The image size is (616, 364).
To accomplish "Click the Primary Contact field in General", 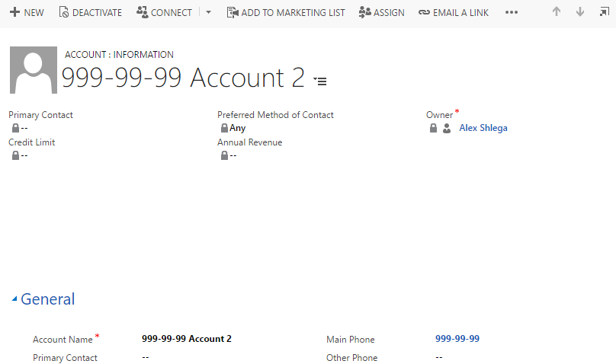I will pos(146,357).
